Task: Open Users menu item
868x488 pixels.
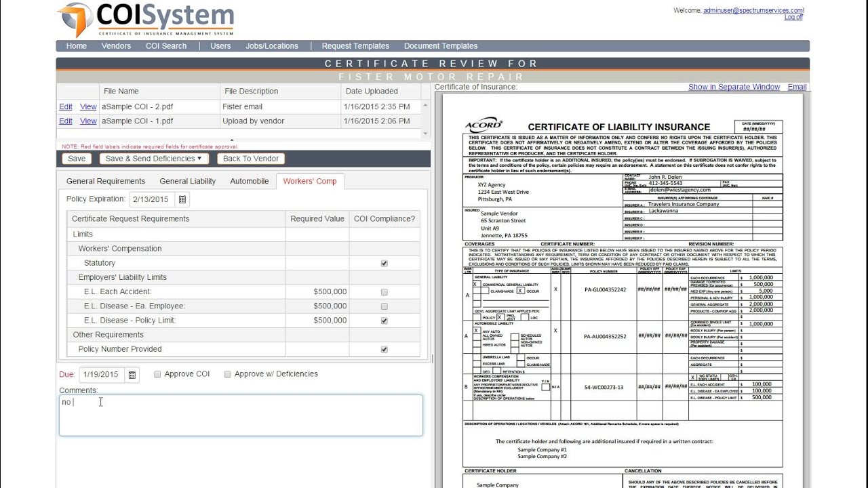Action: point(220,46)
